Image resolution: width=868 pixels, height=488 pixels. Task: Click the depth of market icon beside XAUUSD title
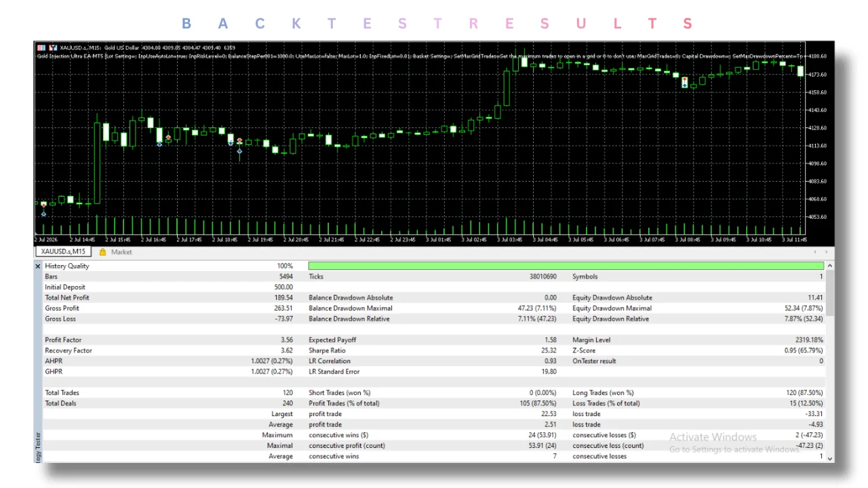tap(52, 47)
